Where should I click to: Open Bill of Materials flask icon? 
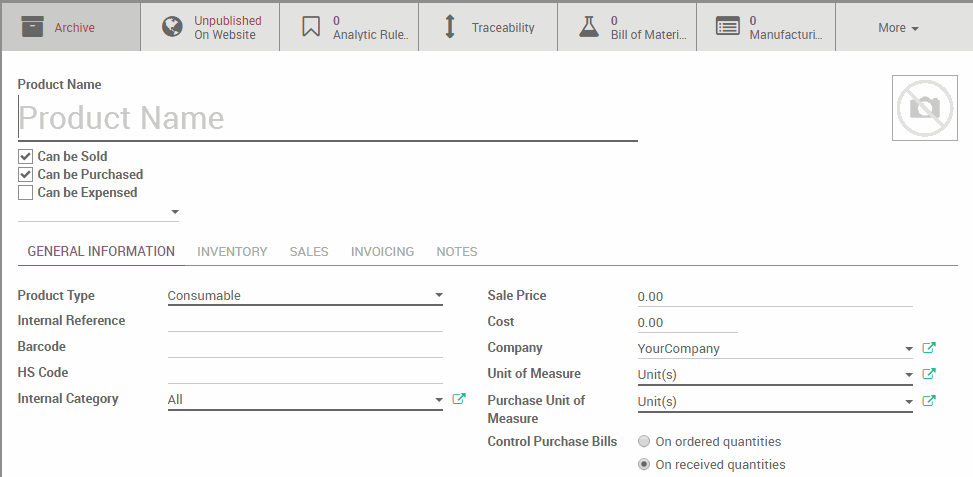[589, 27]
